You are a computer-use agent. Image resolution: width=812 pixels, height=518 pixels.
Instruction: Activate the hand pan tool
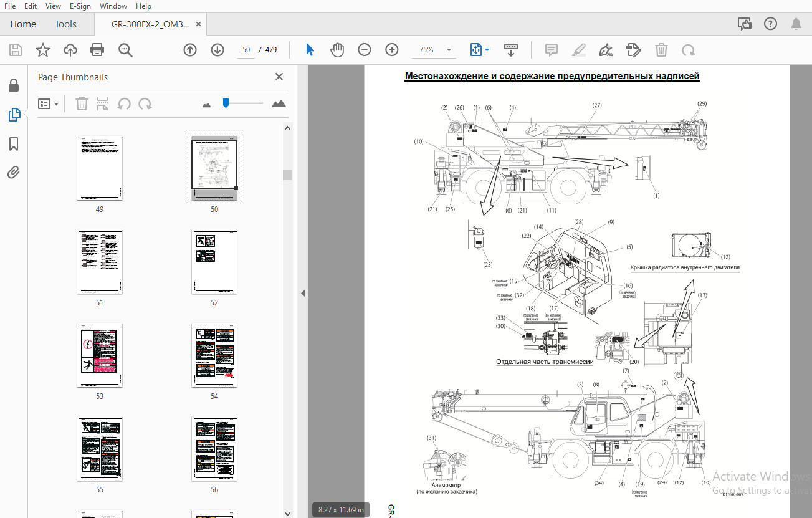337,50
